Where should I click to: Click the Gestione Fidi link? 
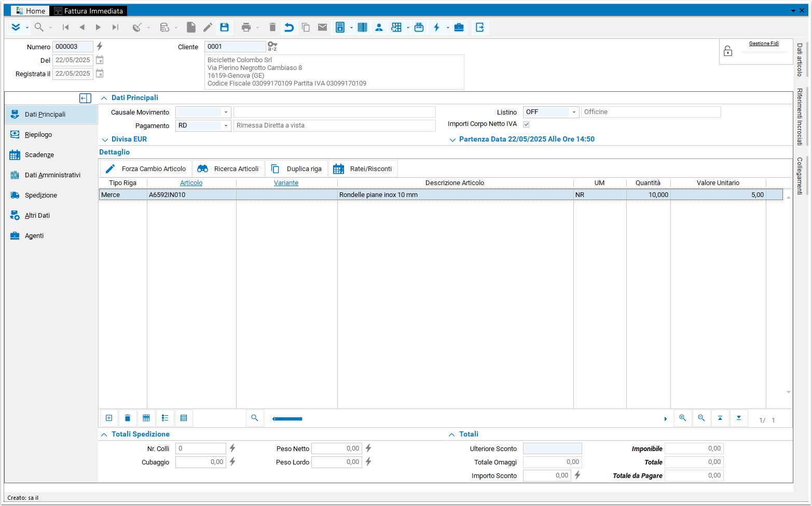[764, 44]
